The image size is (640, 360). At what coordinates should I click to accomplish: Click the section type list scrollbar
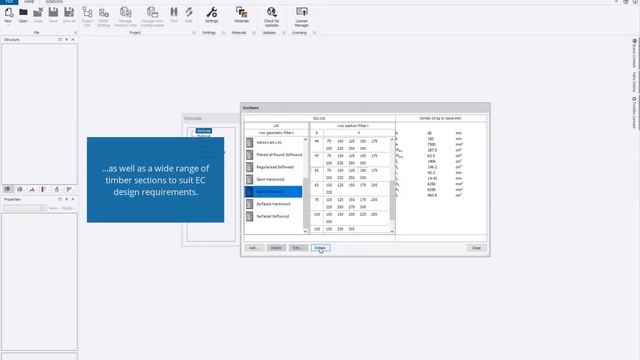305,203
